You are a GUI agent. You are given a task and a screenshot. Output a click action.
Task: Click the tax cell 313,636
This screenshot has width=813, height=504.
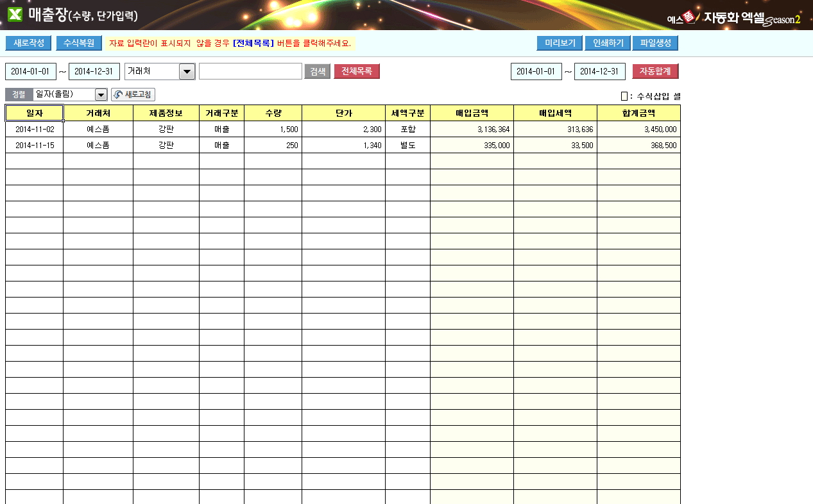click(x=555, y=129)
